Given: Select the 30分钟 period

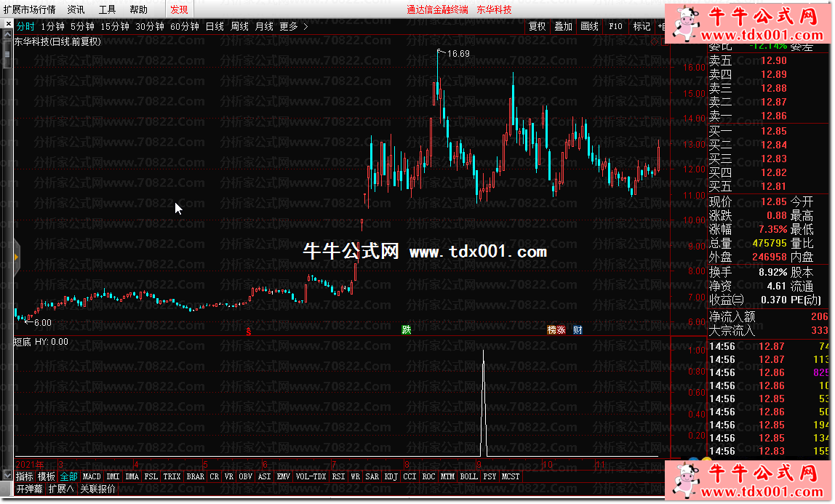Looking at the screenshot, I should coord(150,26).
